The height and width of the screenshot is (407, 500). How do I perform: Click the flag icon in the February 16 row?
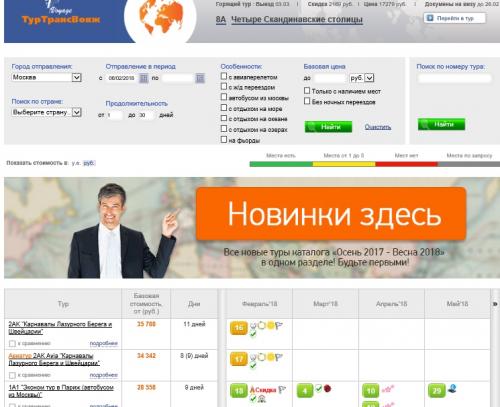[x=279, y=326]
